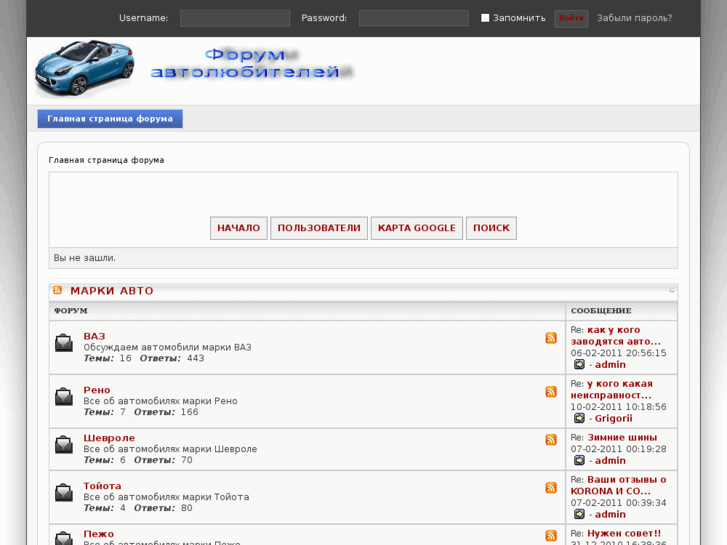Open post 'как у кого заводятся авто...'
Screen dimensions: 727x545
point(616,336)
